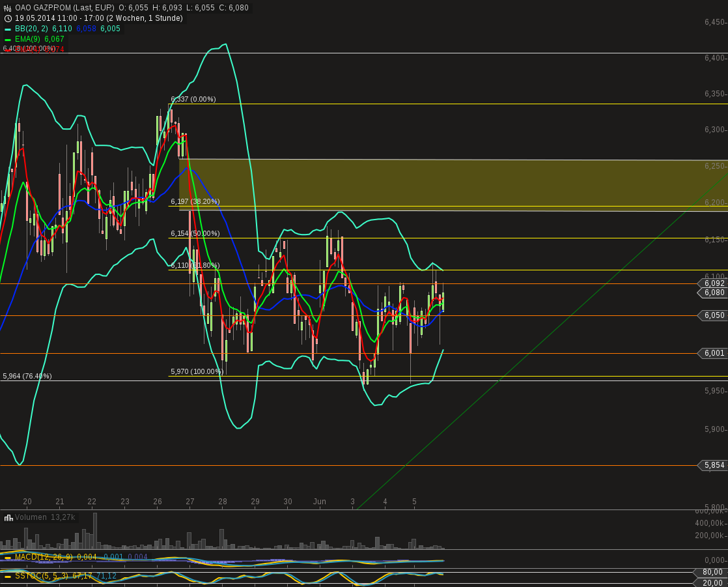The width and height of the screenshot is (728, 587).
Task: Click the BB upper value 6,110 in legend
Action: pos(63,28)
